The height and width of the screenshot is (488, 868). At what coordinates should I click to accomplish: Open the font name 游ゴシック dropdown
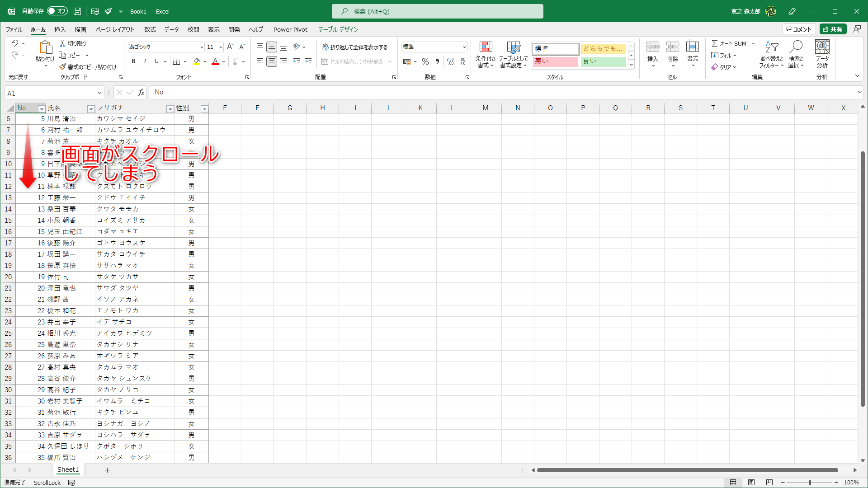point(202,47)
